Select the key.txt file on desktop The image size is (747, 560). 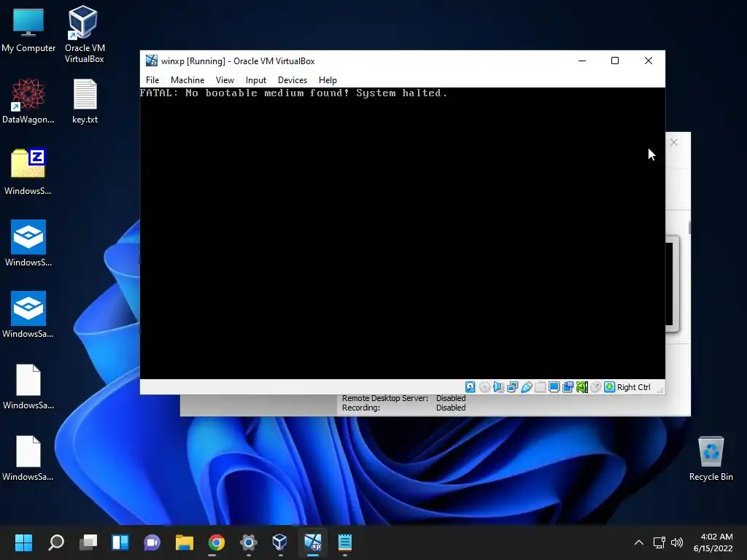pyautogui.click(x=85, y=101)
